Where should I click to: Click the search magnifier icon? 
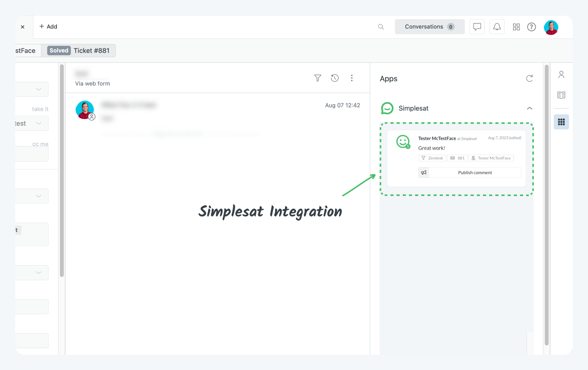[x=381, y=27]
